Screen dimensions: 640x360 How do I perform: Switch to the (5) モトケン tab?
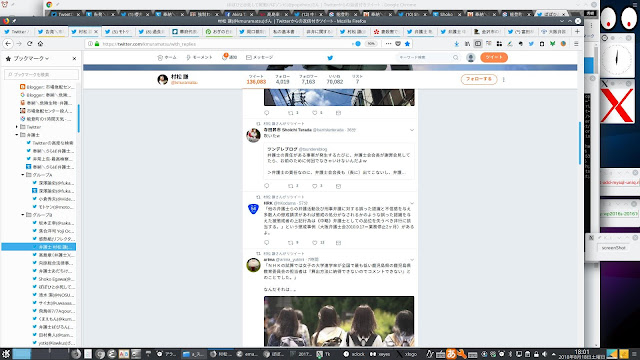[118, 31]
